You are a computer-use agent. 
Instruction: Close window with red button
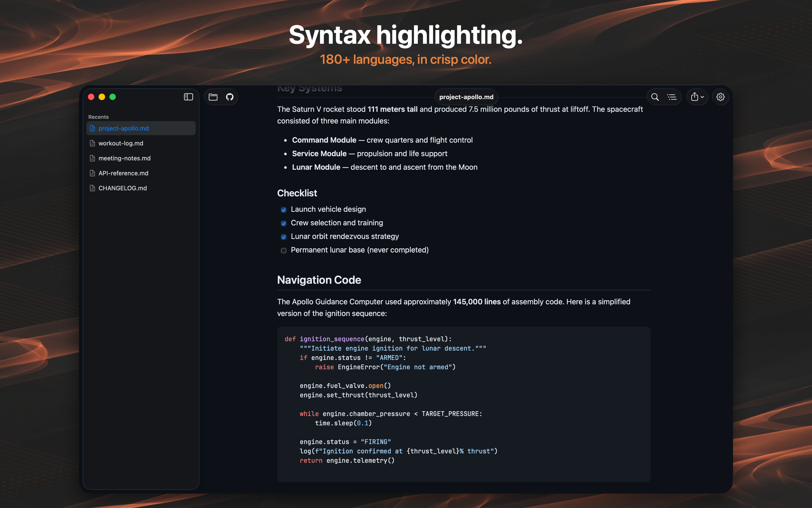point(91,97)
